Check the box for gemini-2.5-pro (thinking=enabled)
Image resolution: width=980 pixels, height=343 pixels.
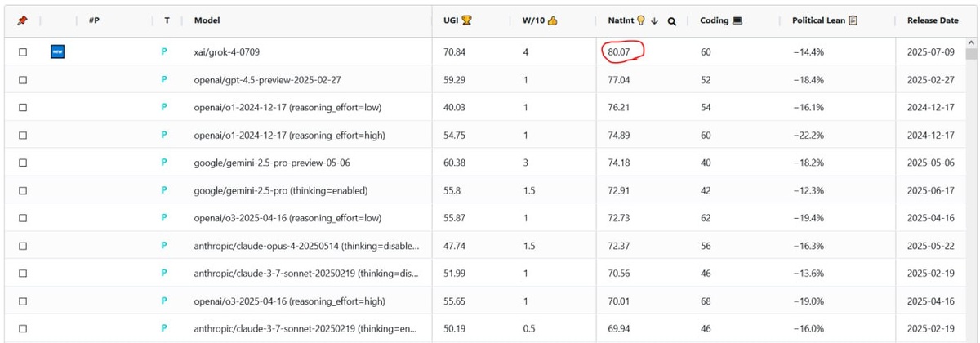pyautogui.click(x=23, y=190)
